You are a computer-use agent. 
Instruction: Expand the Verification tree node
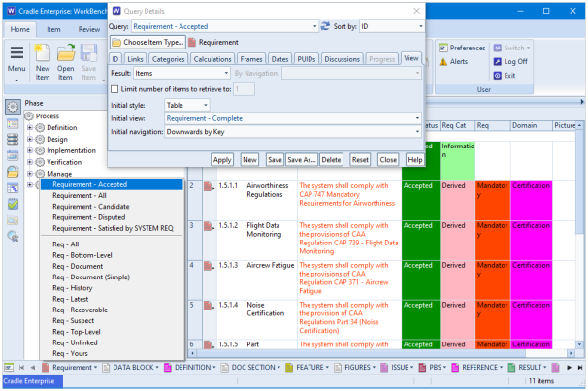point(30,162)
